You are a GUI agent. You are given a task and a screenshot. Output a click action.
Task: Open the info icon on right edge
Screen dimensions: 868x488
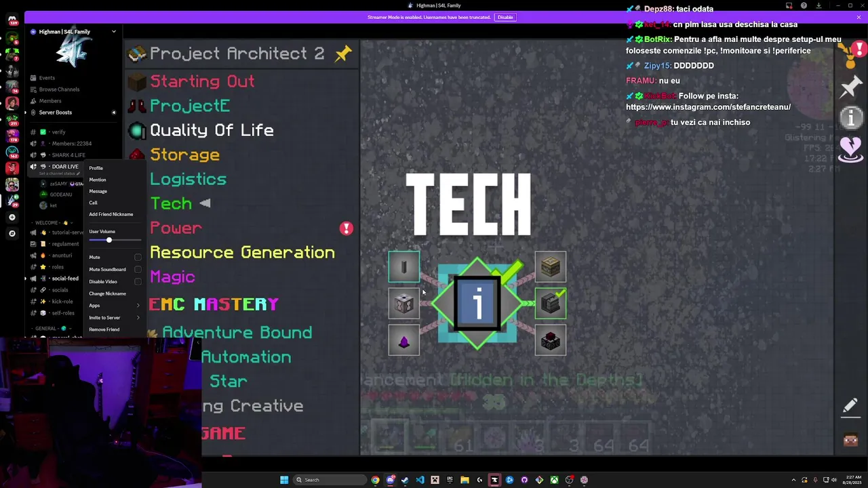pyautogui.click(x=850, y=118)
